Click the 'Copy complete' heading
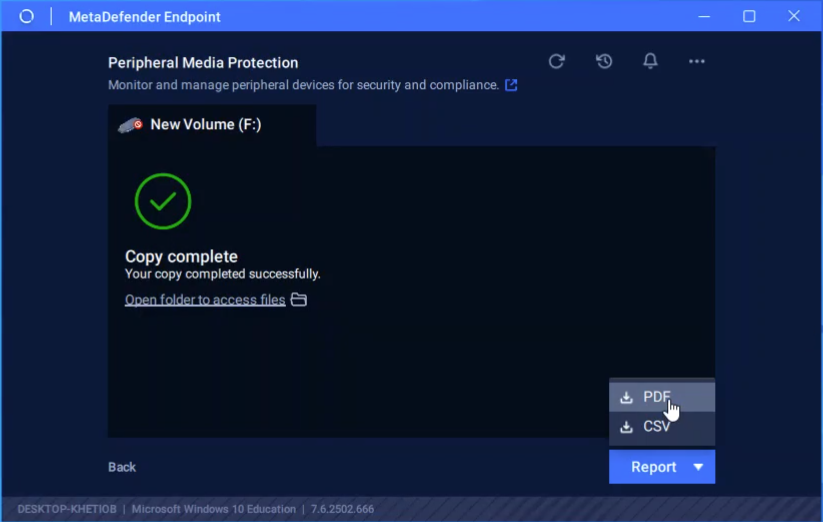The width and height of the screenshot is (823, 522). (x=181, y=256)
